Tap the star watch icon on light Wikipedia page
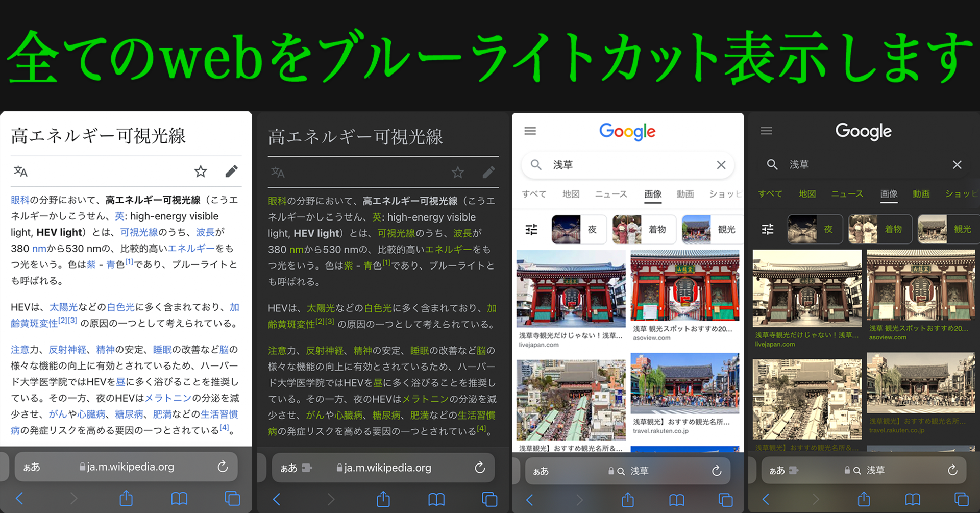Screen dimensions: 980x513 (x=201, y=172)
